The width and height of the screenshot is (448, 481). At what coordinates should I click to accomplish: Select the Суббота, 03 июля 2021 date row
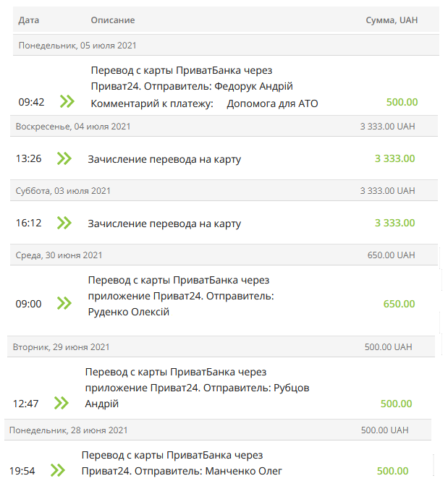(x=63, y=190)
